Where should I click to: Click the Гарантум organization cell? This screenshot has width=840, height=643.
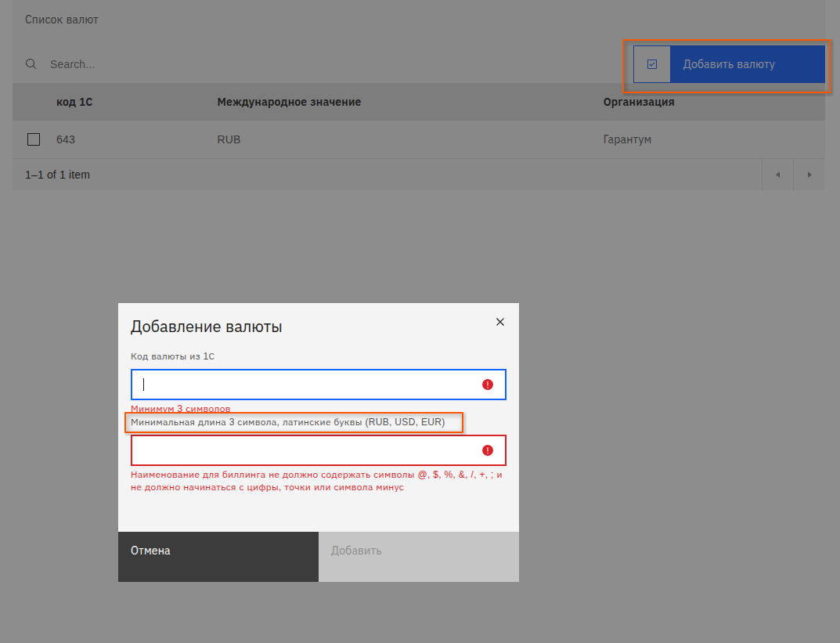627,139
